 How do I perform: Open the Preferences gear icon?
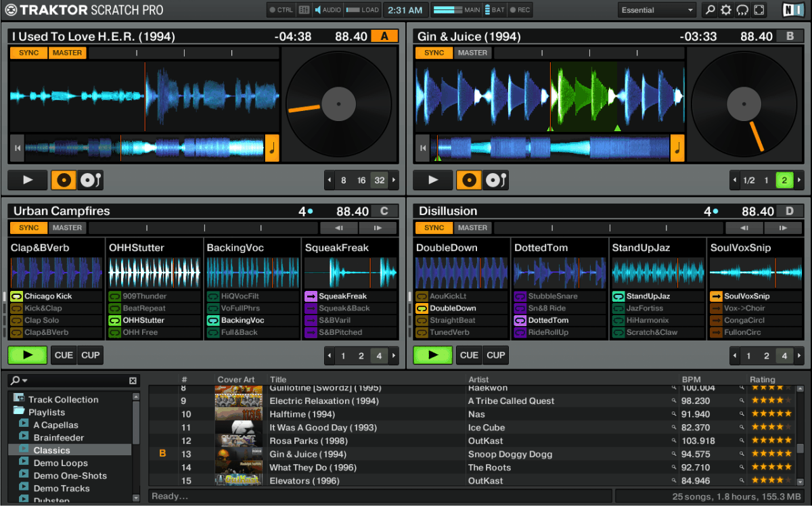[726, 10]
